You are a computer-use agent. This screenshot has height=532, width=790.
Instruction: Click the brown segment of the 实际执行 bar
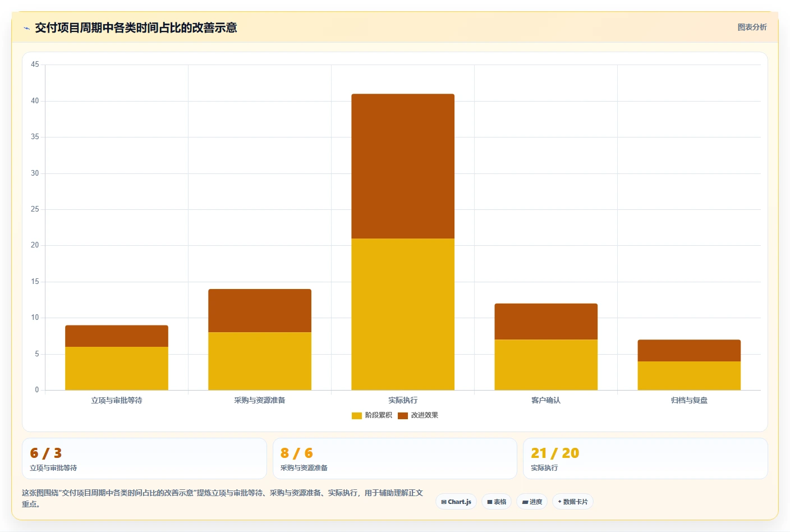403,166
